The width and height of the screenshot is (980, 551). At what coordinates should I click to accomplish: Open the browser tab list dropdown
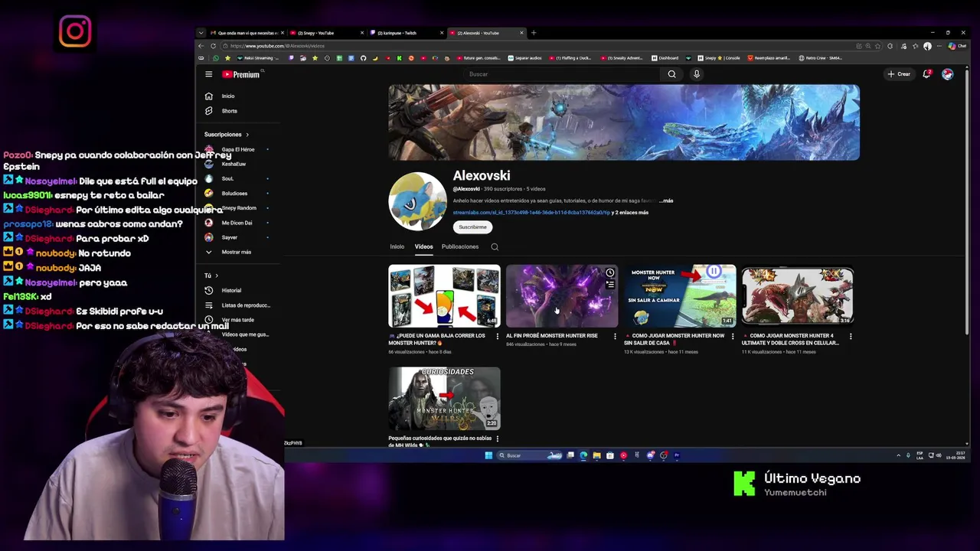tap(201, 33)
